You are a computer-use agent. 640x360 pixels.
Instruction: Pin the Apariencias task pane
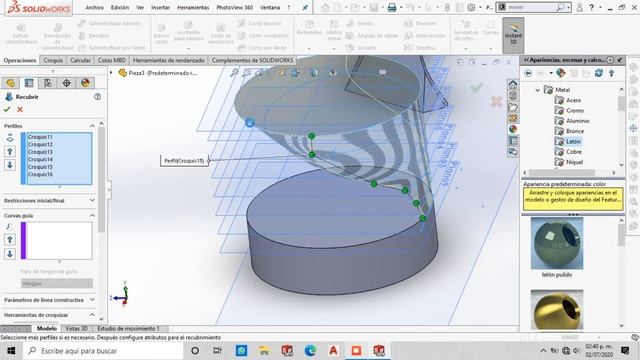(x=620, y=60)
